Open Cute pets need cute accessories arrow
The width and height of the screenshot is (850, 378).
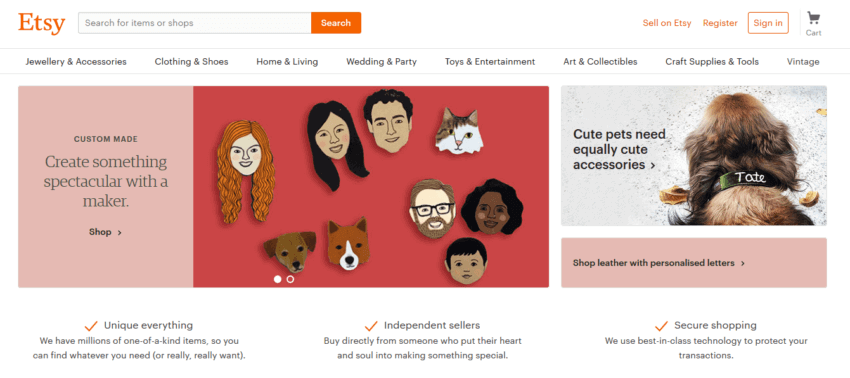pos(653,165)
